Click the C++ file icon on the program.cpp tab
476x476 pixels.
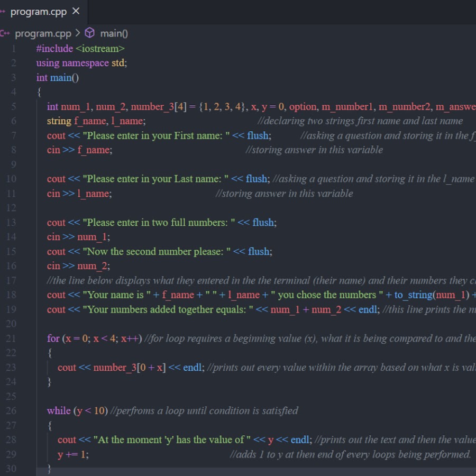point(4,11)
